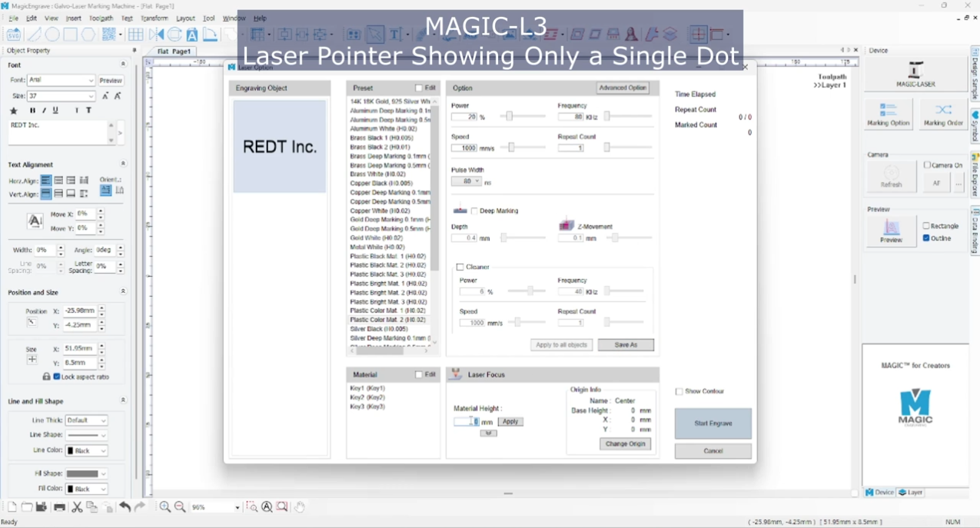980x528 pixels.
Task: Adjust the Frequency slider in Option
Action: (606, 117)
